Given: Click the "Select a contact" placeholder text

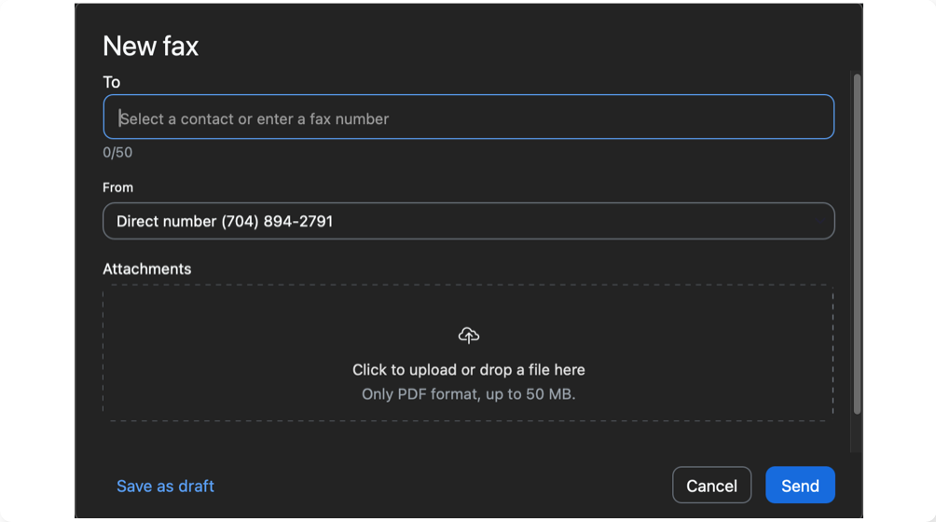Looking at the screenshot, I should pos(255,118).
